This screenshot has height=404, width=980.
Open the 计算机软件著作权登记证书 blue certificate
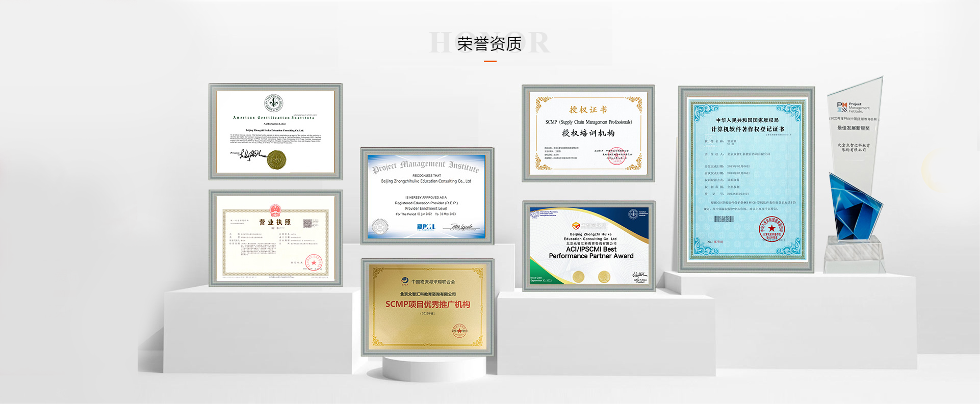746,179
